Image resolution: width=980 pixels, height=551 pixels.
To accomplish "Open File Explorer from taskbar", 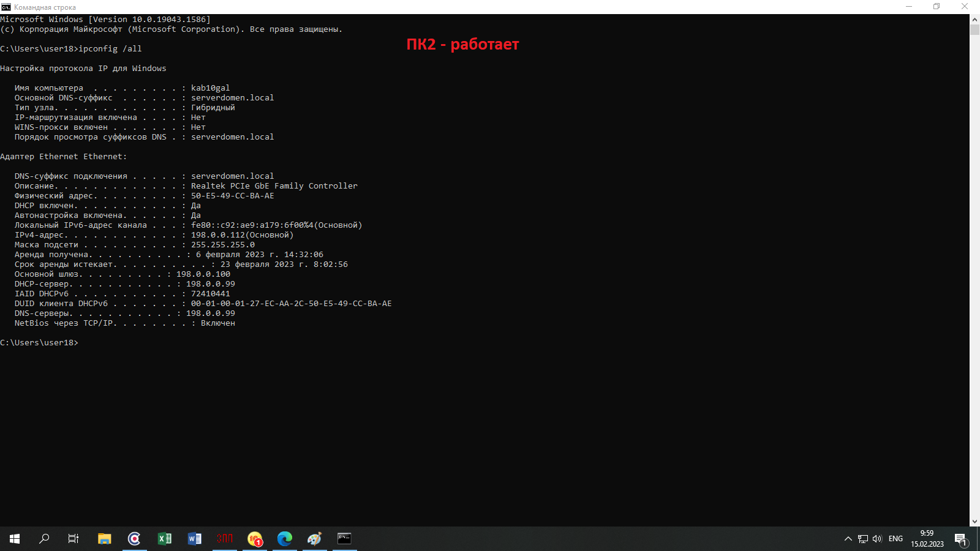I will [x=105, y=539].
